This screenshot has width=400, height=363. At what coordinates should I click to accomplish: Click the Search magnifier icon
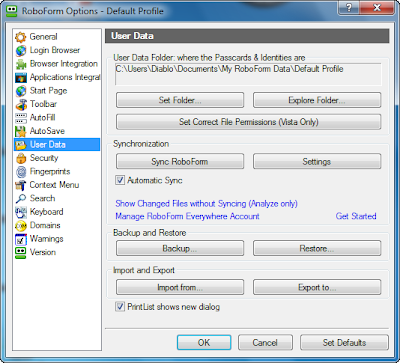pyautogui.click(x=21, y=198)
